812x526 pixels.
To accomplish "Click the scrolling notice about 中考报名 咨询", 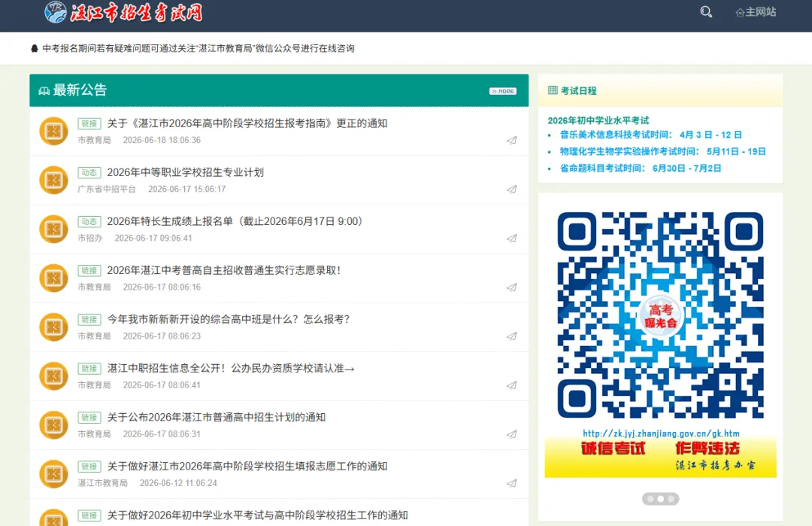I will pyautogui.click(x=198, y=48).
